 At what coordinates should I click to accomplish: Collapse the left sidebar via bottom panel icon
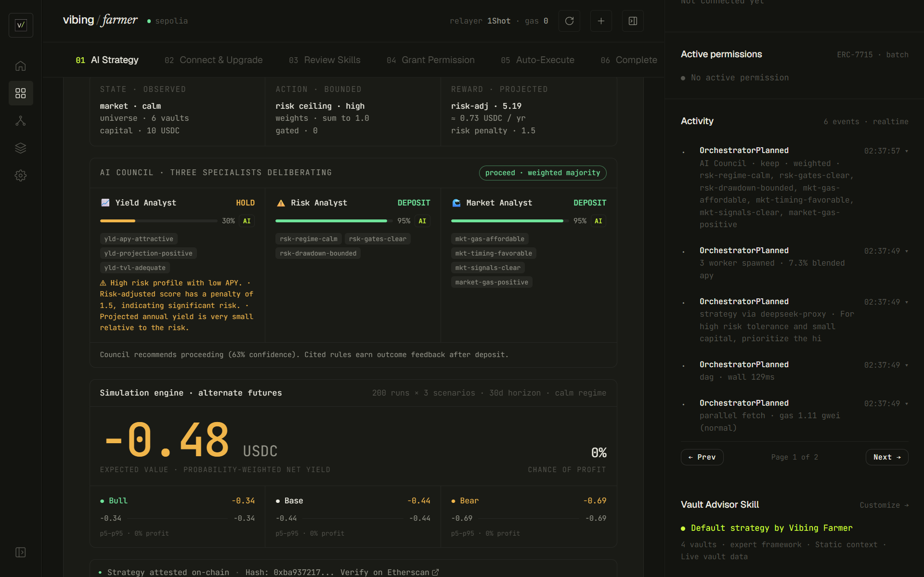(21, 552)
